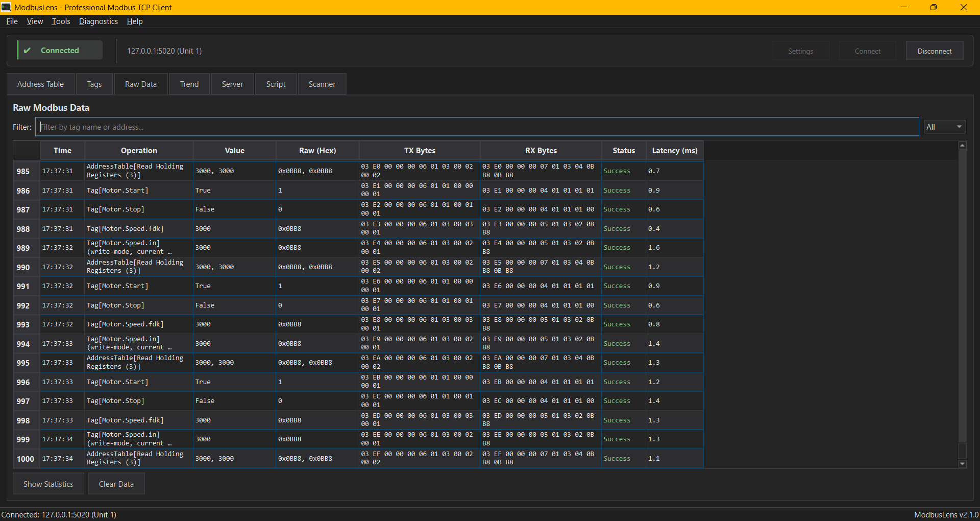The image size is (980, 521).
Task: Open the Trend tab
Action: pyautogui.click(x=189, y=84)
